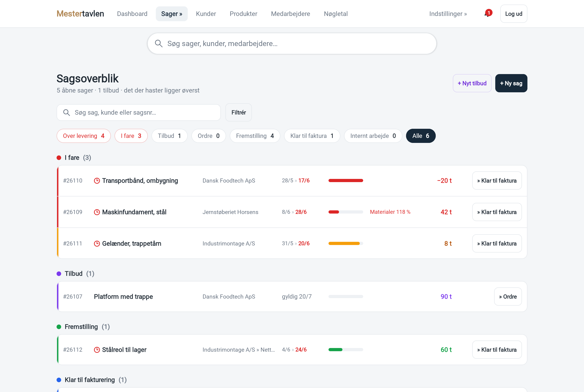This screenshot has width=584, height=392.
Task: Click the clock icon beside Transportbånd, ombygning
Action: [x=97, y=181]
